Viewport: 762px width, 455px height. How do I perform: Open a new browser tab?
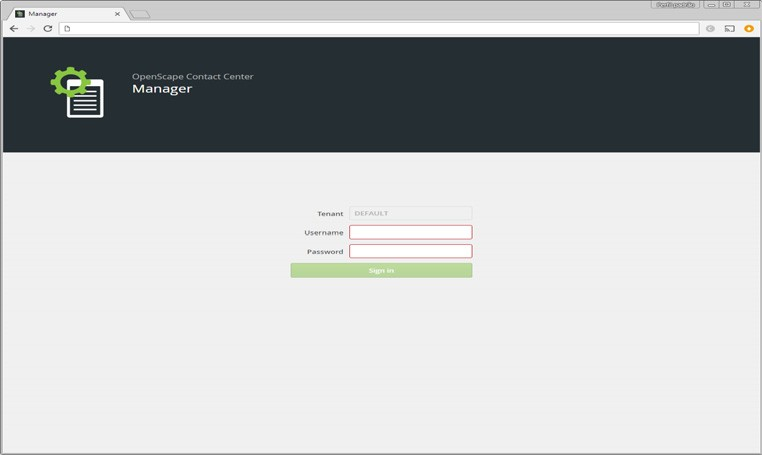click(140, 15)
